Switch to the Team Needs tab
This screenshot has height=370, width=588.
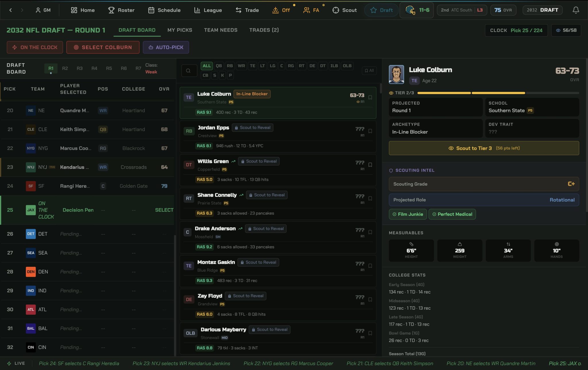coord(220,30)
